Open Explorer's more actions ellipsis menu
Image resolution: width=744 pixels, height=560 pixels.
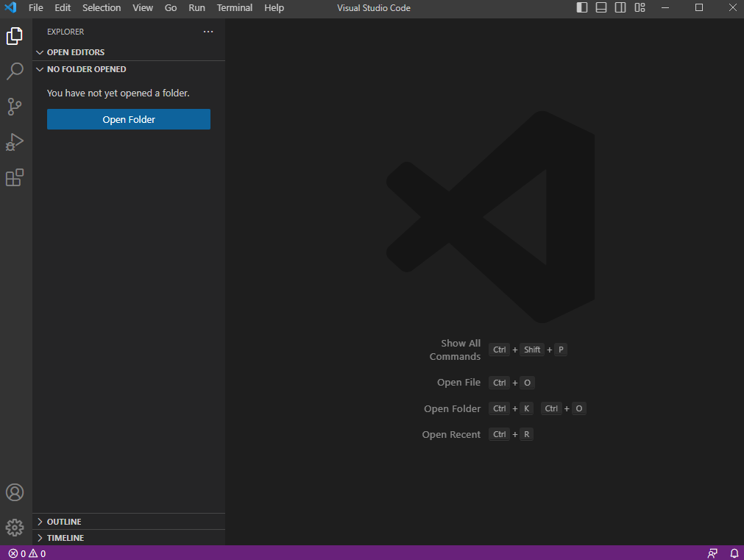point(208,32)
